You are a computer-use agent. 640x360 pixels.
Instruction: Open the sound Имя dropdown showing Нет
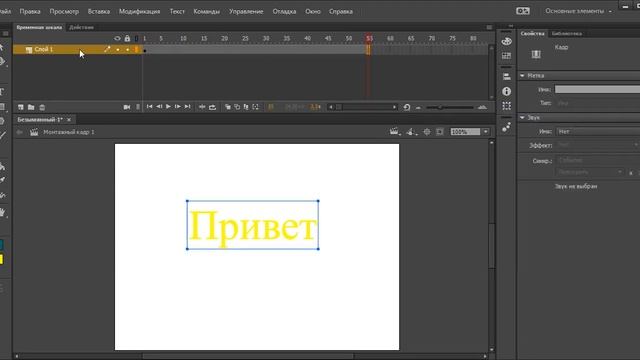(x=597, y=131)
